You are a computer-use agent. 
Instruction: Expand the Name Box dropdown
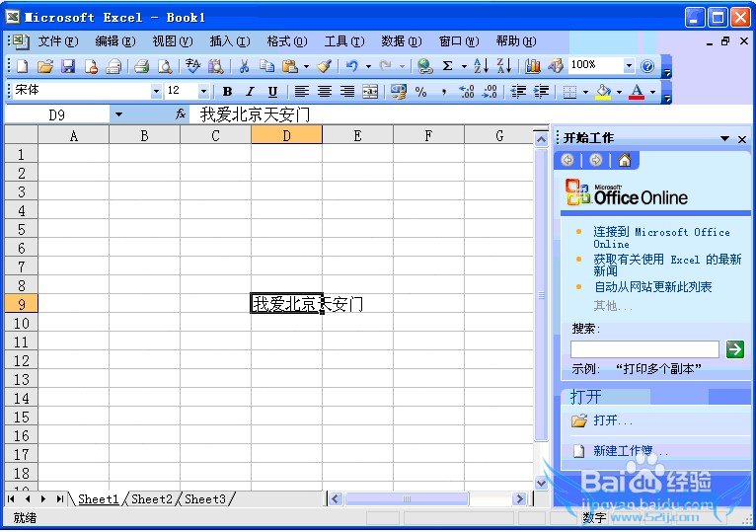118,114
